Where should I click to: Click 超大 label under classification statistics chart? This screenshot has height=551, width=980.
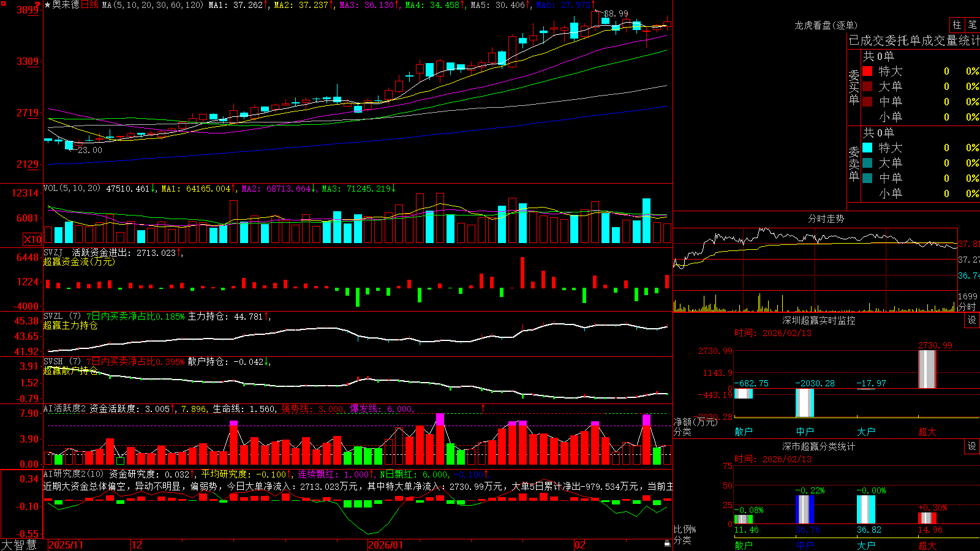(927, 545)
